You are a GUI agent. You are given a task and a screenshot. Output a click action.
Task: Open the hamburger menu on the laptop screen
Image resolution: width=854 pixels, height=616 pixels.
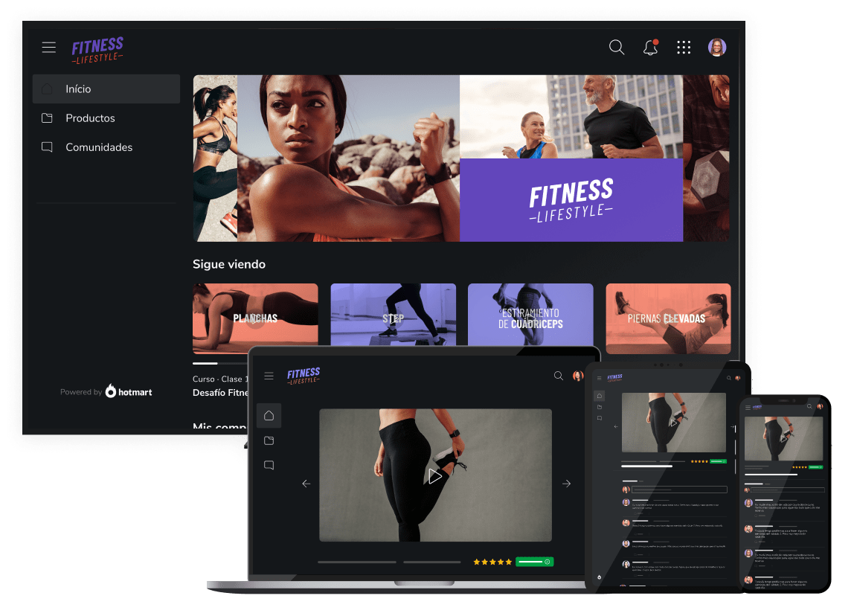click(x=269, y=376)
